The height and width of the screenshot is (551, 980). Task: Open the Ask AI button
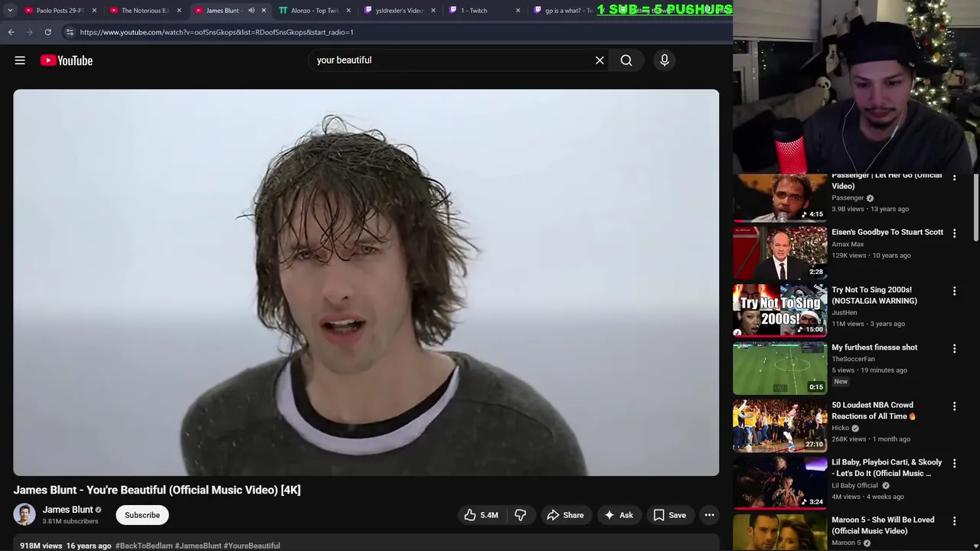pyautogui.click(x=619, y=515)
